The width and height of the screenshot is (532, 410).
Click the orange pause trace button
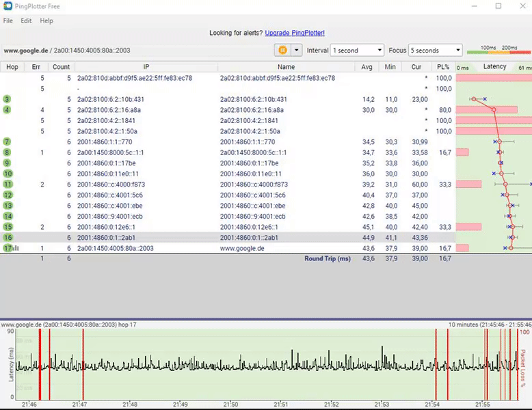tap(281, 50)
